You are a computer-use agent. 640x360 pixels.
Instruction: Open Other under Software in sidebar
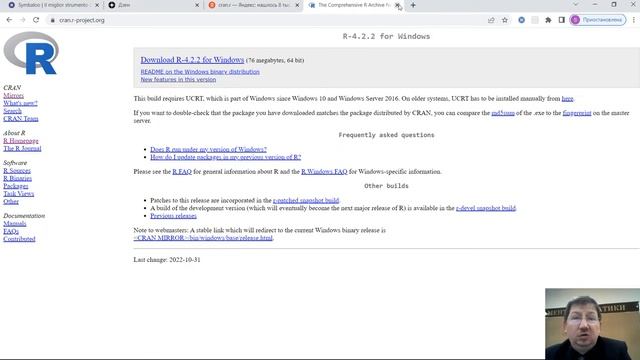11,202
